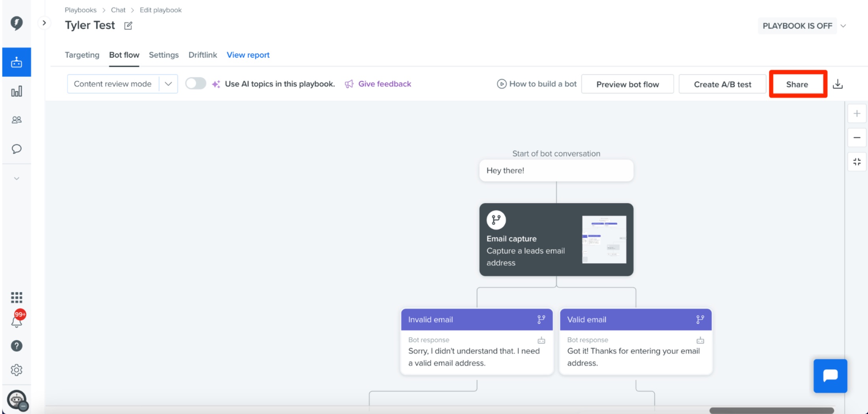Click the Share button
Screen dimensions: 868x414
point(797,84)
